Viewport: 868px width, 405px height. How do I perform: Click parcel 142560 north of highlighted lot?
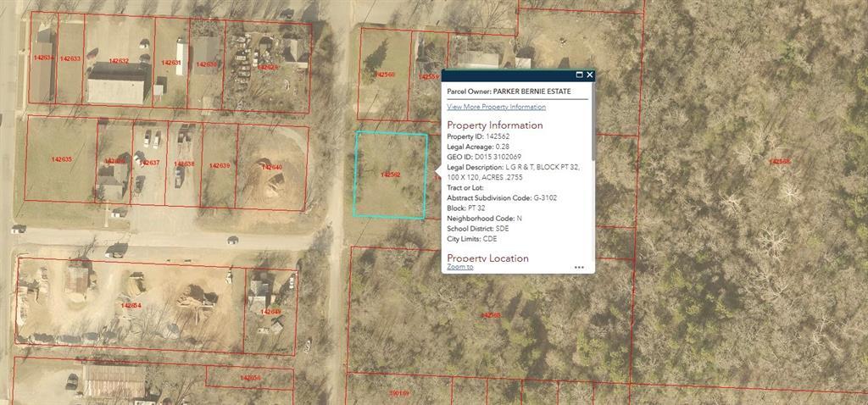pyautogui.click(x=384, y=75)
